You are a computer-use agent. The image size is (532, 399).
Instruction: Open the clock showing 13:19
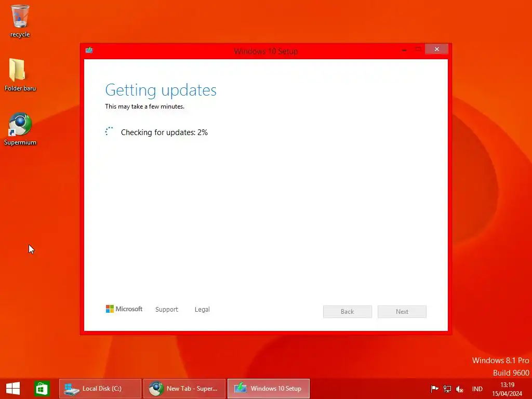tap(507, 389)
